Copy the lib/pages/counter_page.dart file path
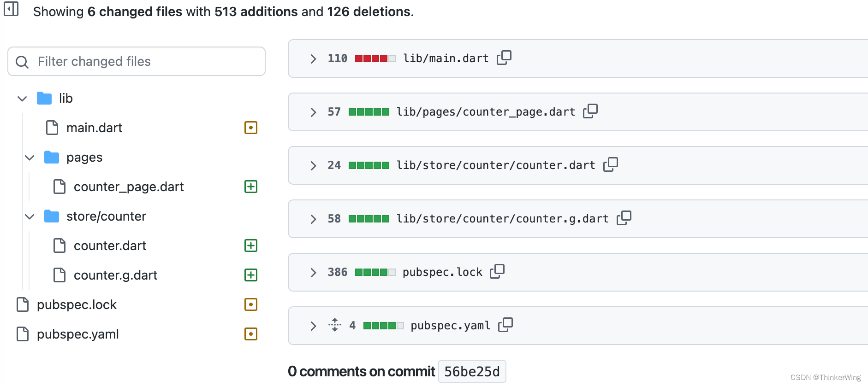 [x=590, y=111]
